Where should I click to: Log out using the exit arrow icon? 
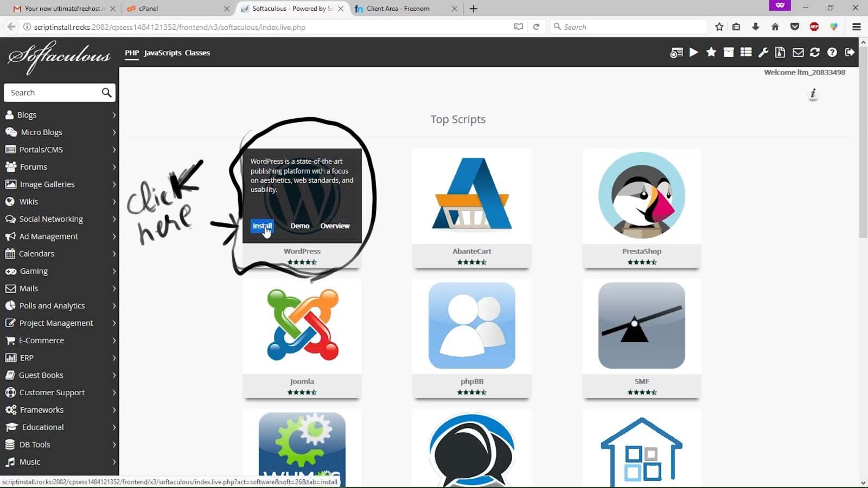click(x=850, y=52)
